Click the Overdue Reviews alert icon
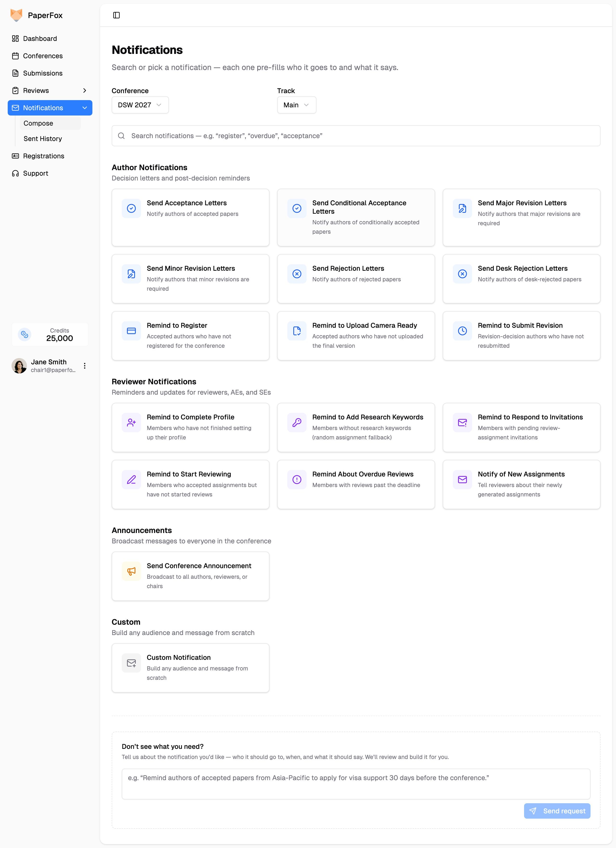Screen dimensions: 616x848 tap(297, 480)
